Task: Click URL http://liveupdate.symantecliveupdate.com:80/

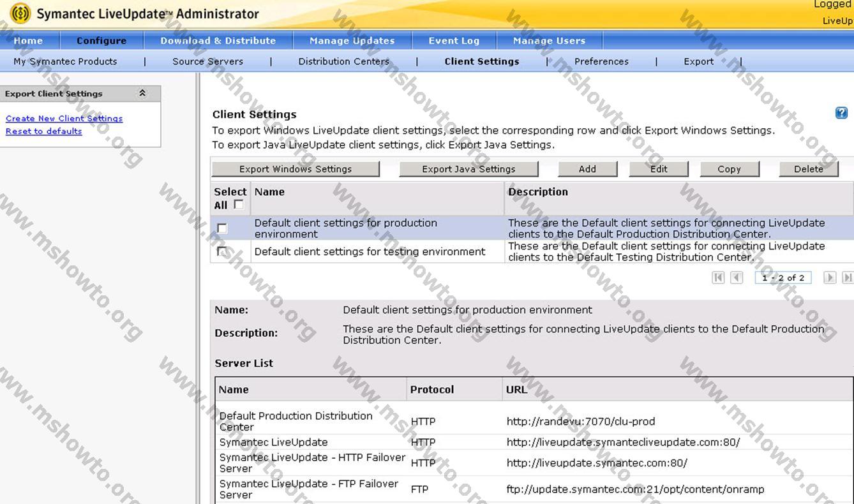Action: click(623, 442)
